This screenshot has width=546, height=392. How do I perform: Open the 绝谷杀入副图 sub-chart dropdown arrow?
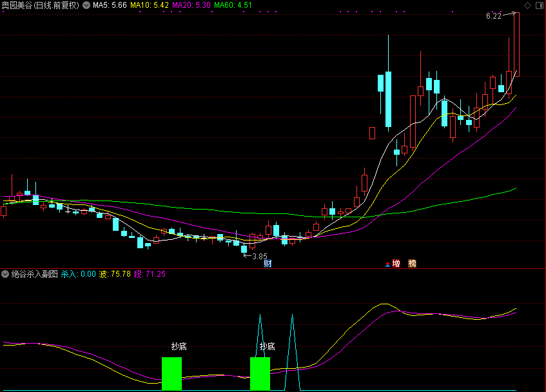[5, 274]
